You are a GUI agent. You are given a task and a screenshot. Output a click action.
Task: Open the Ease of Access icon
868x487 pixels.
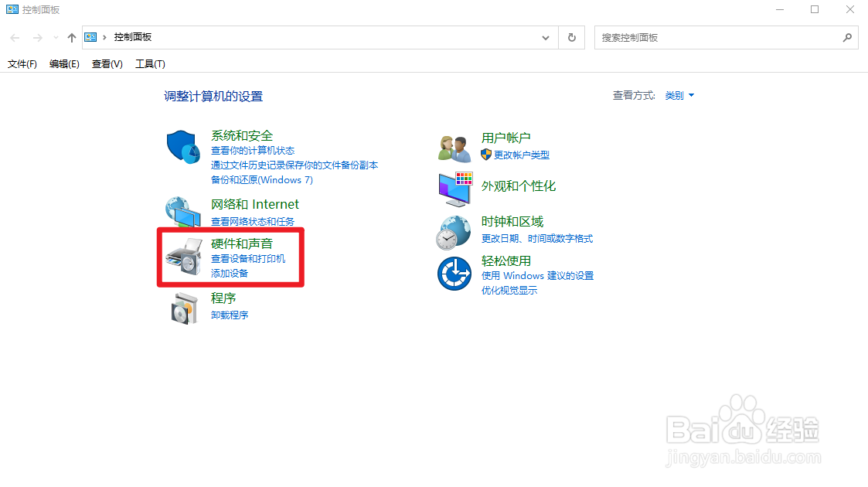[x=454, y=274]
